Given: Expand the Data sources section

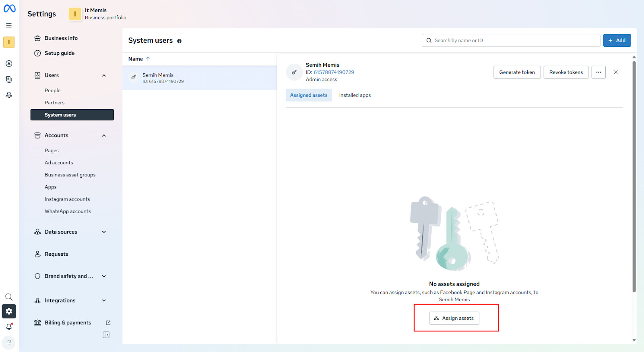Looking at the screenshot, I should point(104,232).
